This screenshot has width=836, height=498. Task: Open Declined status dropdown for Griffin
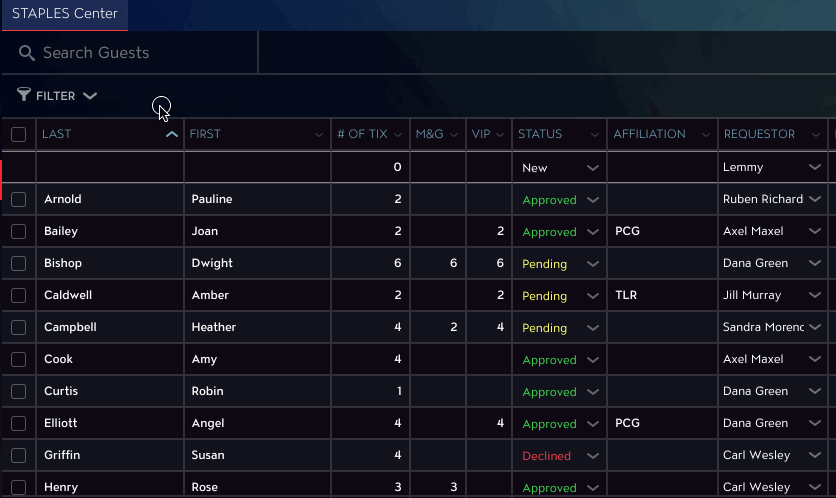coord(592,456)
